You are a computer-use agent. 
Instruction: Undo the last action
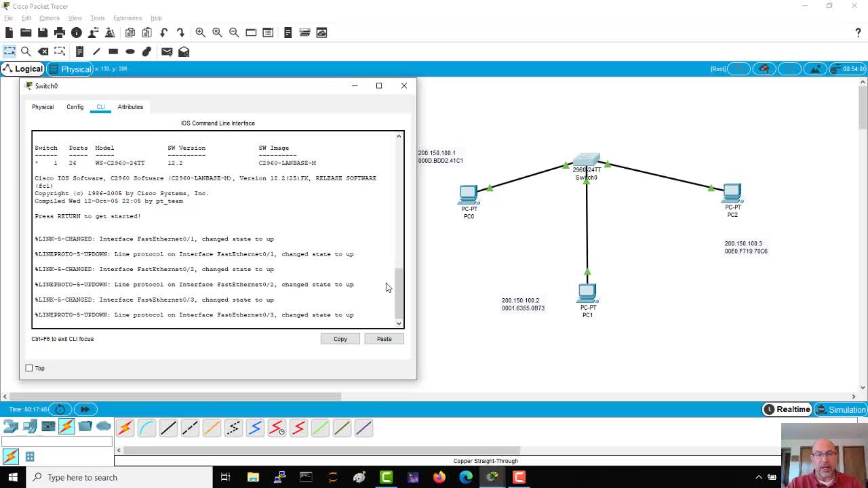point(163,33)
